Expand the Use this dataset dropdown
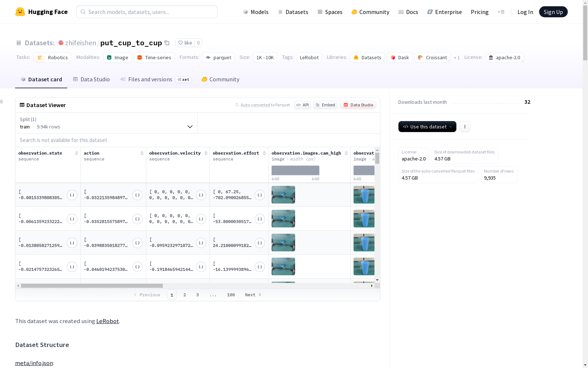Image resolution: width=588 pixels, height=368 pixels. pos(427,127)
